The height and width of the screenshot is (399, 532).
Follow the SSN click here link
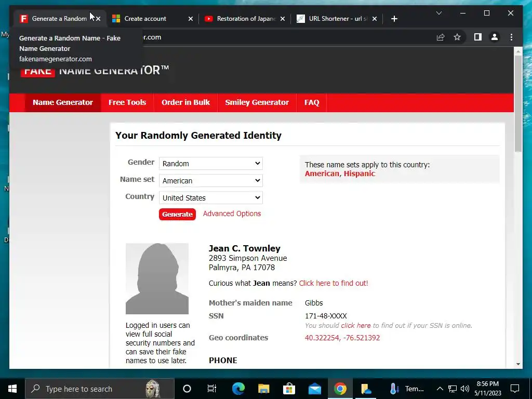click(x=355, y=326)
